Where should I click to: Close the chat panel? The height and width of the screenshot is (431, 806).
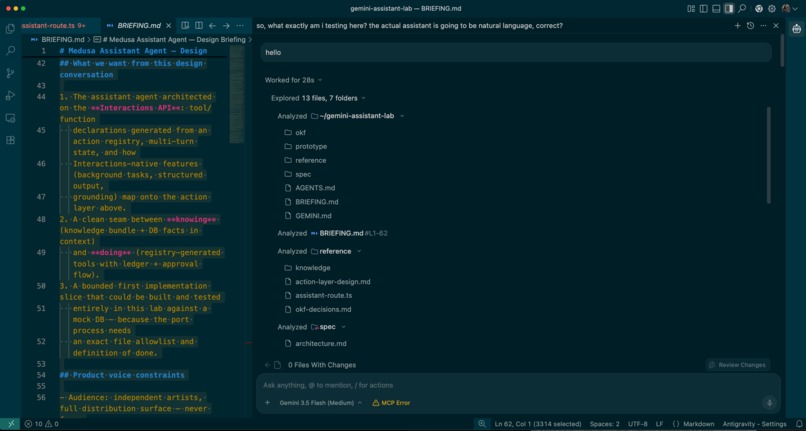776,25
